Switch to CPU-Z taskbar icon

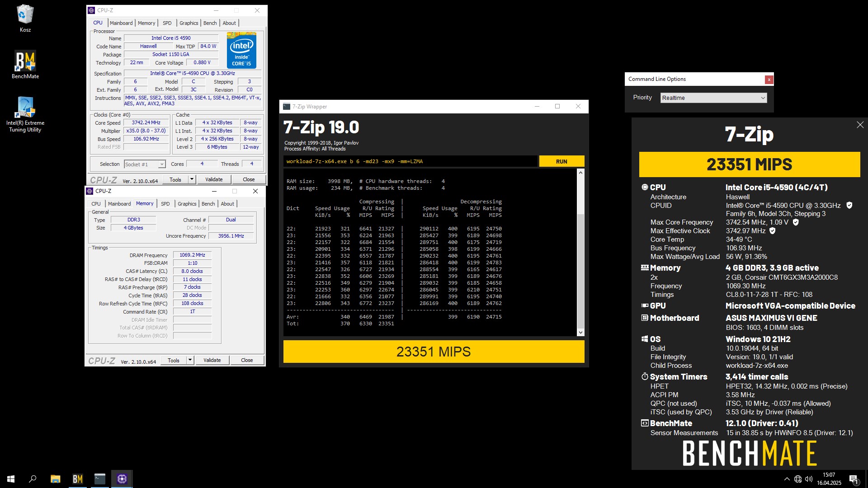click(x=122, y=479)
